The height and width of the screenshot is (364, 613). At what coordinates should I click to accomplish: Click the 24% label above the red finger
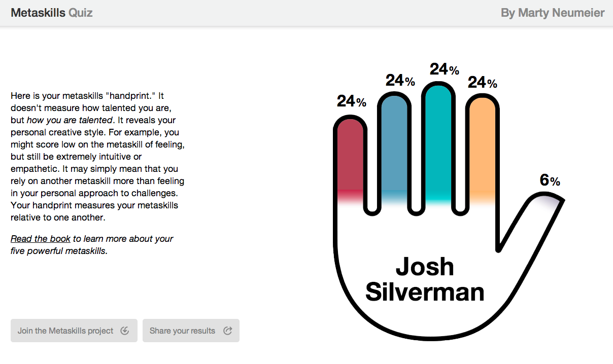coord(352,101)
